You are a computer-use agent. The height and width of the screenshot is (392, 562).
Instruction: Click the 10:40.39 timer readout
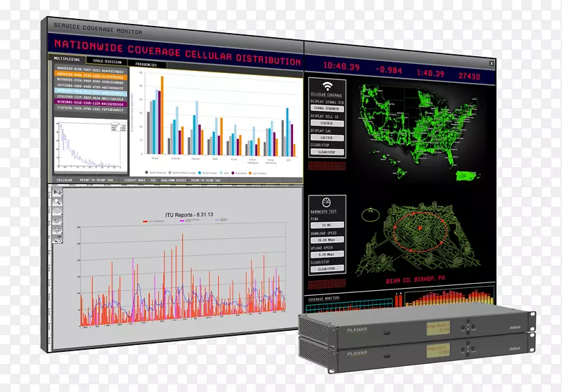click(x=341, y=65)
